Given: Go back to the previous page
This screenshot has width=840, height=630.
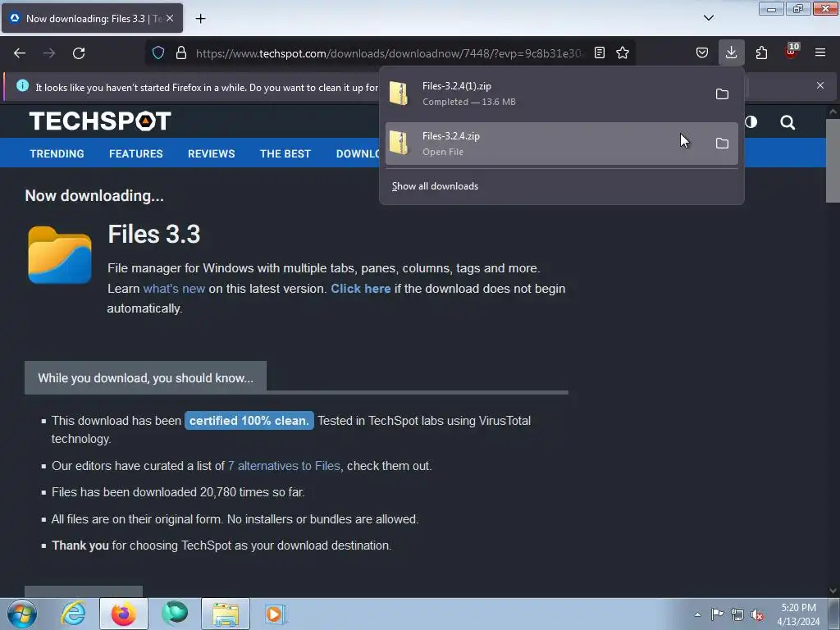Looking at the screenshot, I should [20, 53].
